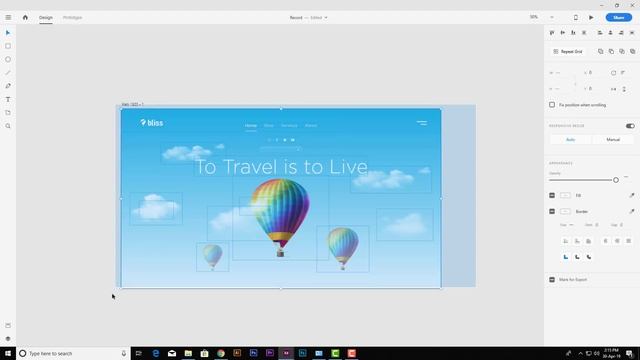Click the Y position field

click(591, 89)
